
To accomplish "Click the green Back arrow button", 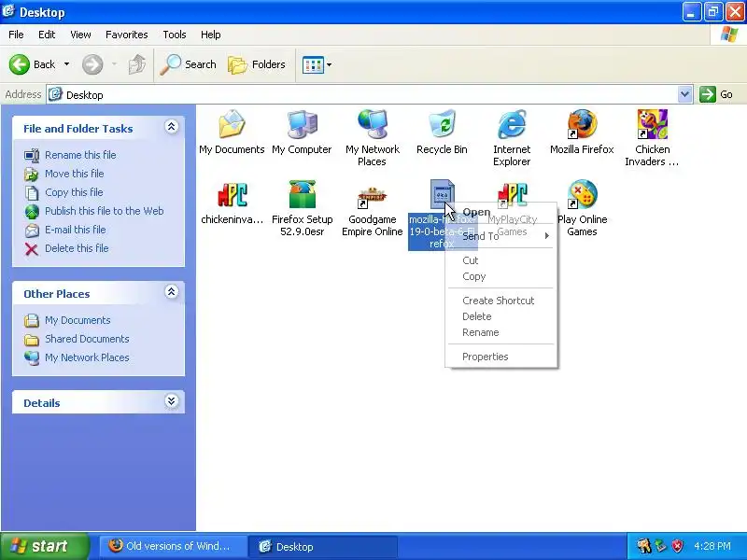I will 20,64.
